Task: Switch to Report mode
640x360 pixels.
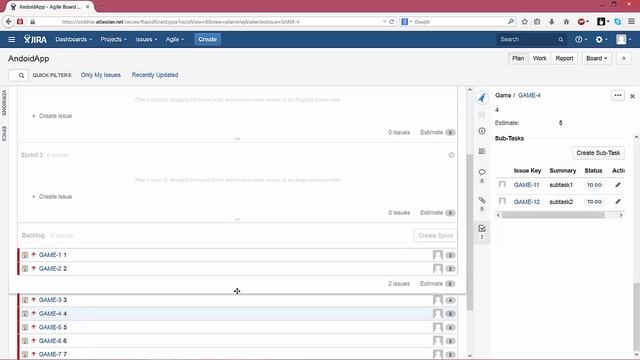Action: (564, 58)
